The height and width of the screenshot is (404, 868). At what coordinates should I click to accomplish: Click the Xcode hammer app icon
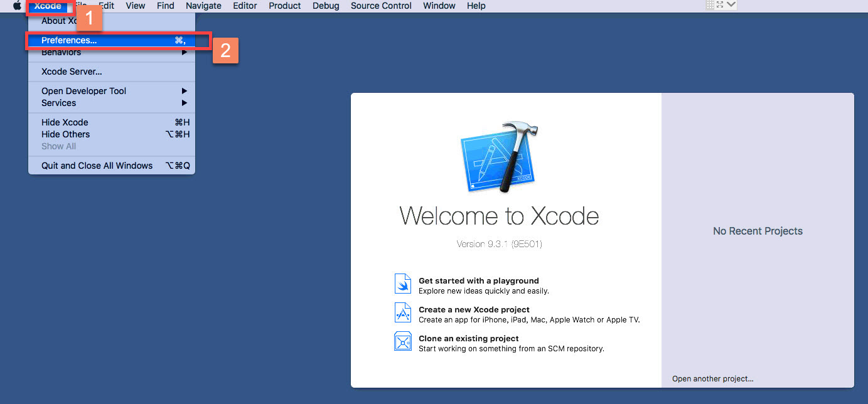point(500,157)
